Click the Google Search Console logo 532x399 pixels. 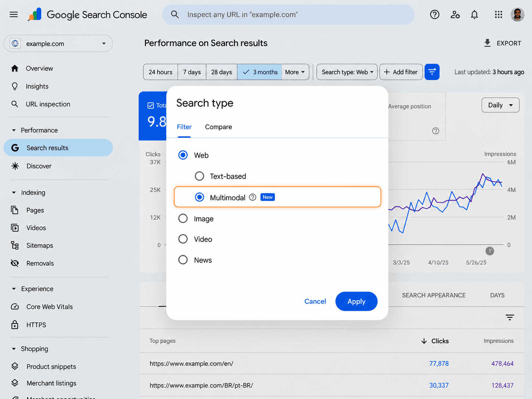[87, 15]
